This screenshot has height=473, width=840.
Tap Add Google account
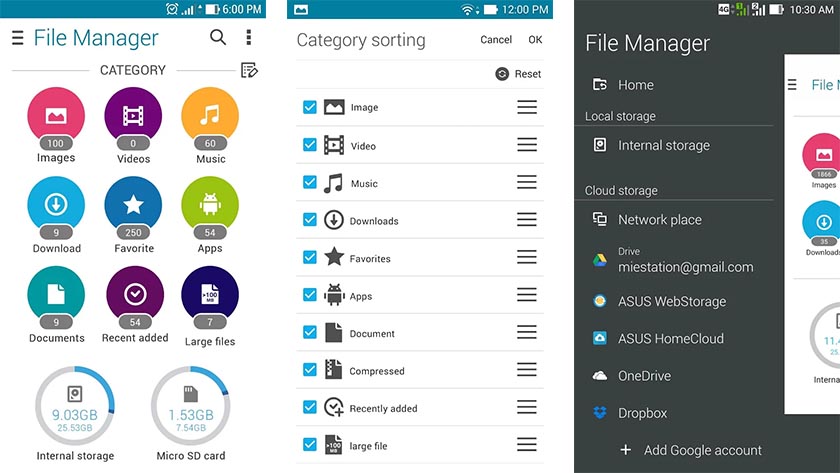(x=702, y=450)
